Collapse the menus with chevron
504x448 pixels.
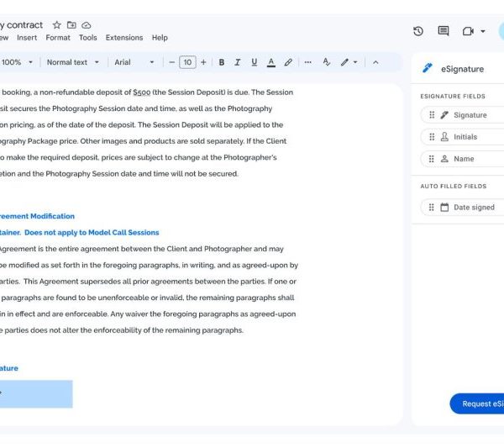pos(375,62)
